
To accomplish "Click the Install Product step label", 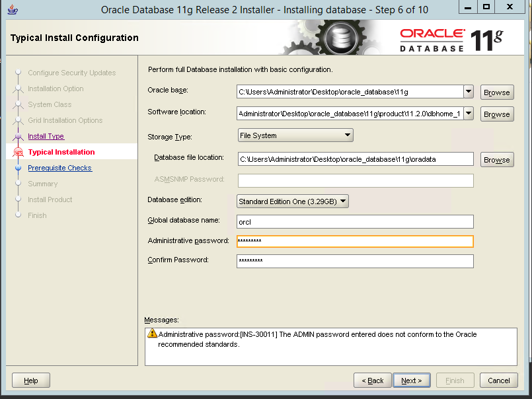I will click(50, 199).
